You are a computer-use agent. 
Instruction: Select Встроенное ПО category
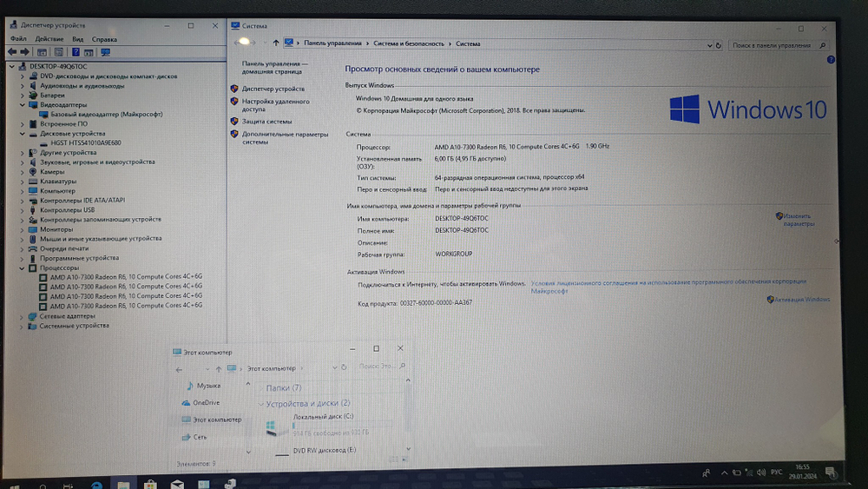[63, 124]
